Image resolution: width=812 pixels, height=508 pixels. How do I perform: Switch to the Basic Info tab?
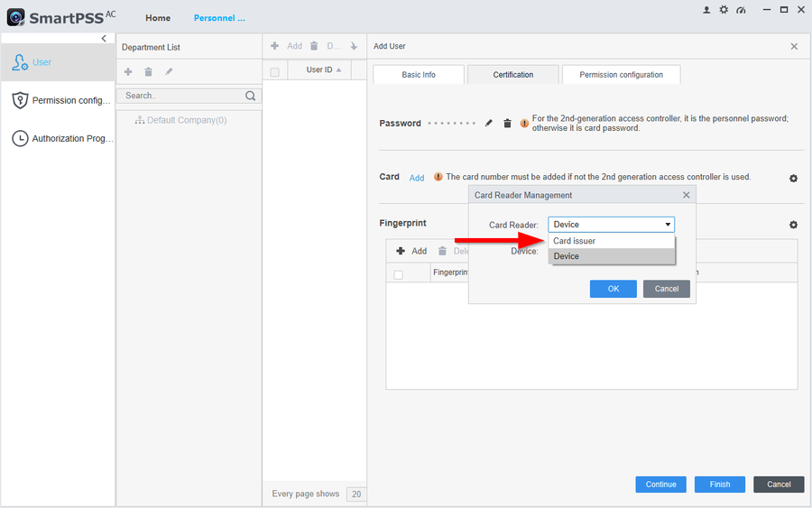(419, 75)
